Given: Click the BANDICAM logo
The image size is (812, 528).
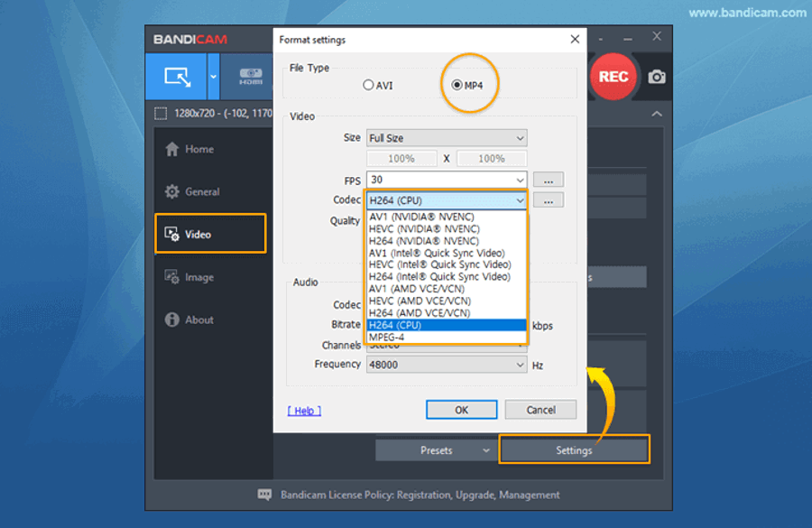Looking at the screenshot, I should (x=190, y=40).
